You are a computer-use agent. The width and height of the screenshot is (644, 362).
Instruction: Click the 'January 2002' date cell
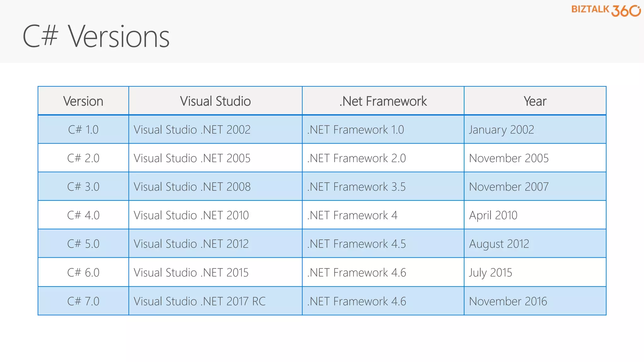tap(535, 129)
